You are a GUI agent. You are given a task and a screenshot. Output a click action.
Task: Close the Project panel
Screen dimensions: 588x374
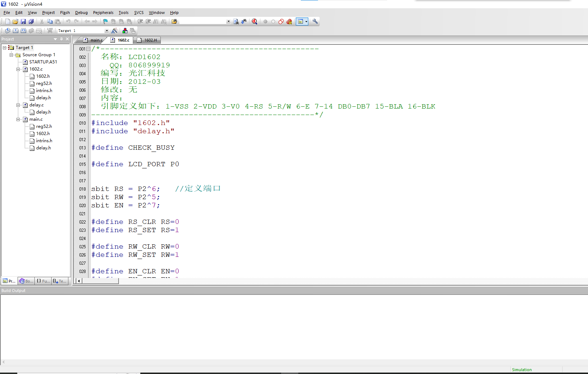pyautogui.click(x=67, y=39)
